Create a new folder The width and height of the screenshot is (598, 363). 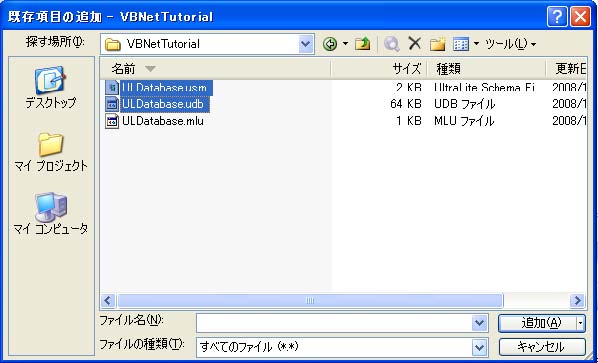[x=438, y=45]
